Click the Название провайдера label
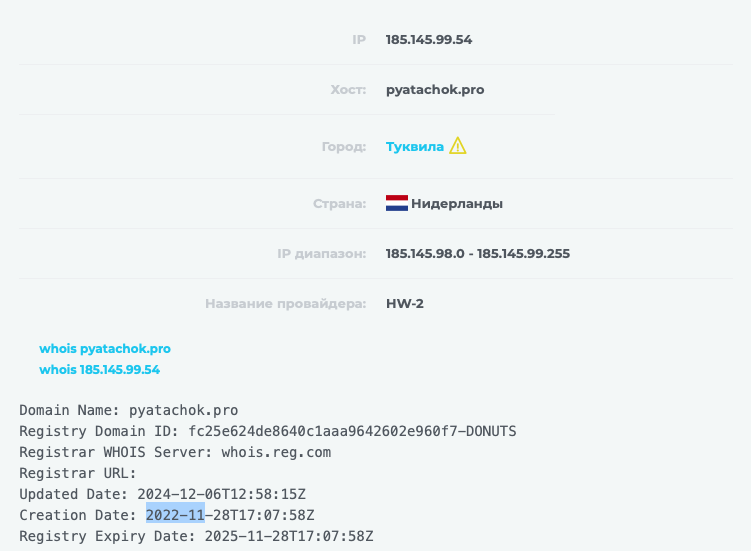 pyautogui.click(x=285, y=304)
